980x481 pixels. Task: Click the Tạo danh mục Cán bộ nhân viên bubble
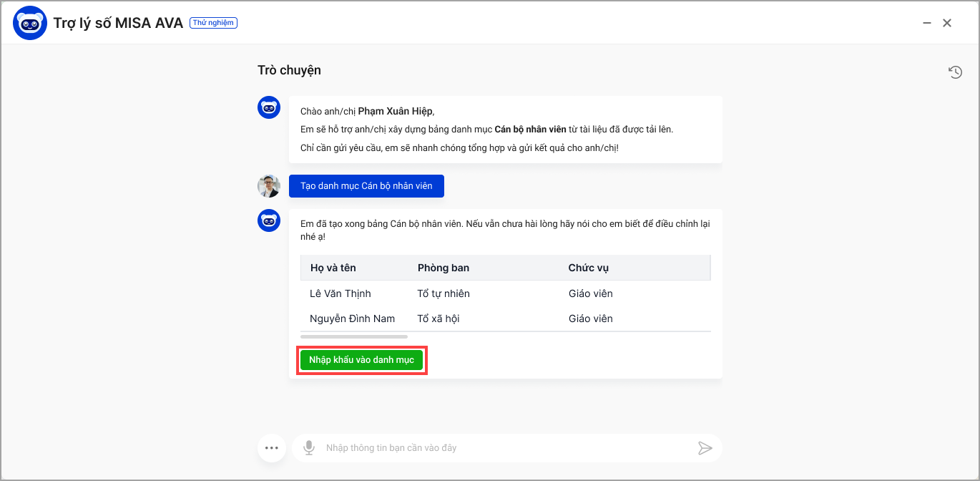click(366, 186)
